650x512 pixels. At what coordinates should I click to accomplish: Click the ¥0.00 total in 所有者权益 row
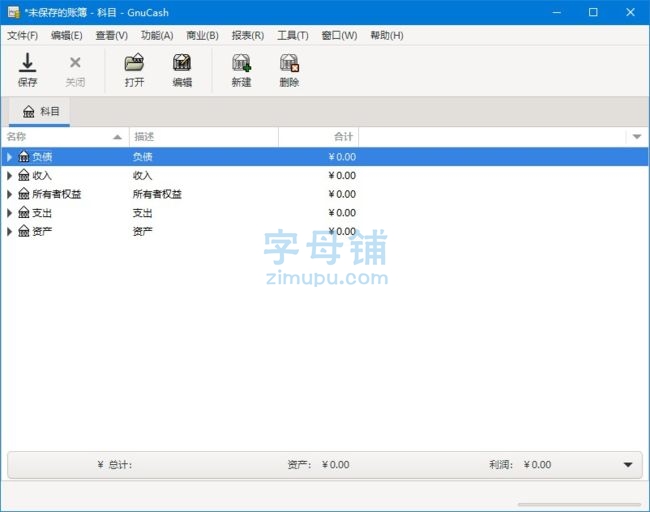click(342, 194)
